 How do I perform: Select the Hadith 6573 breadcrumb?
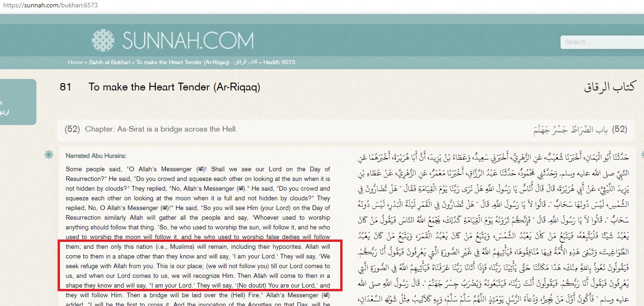(x=279, y=62)
